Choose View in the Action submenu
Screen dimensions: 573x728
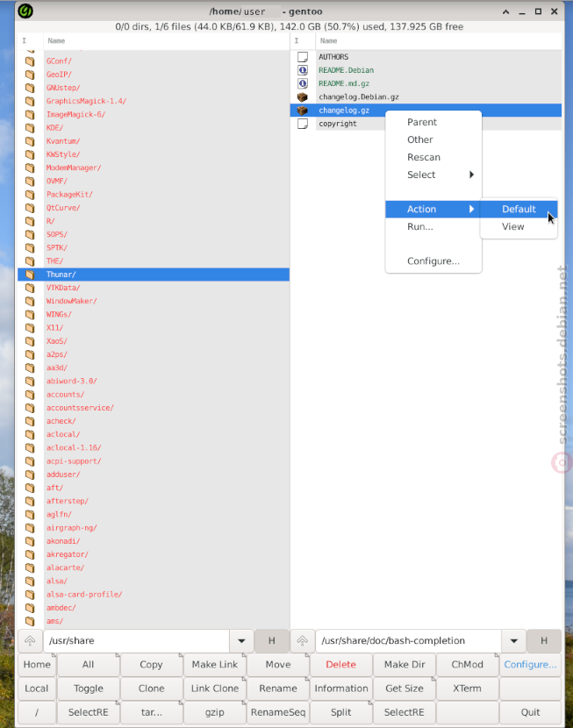pyautogui.click(x=519, y=226)
